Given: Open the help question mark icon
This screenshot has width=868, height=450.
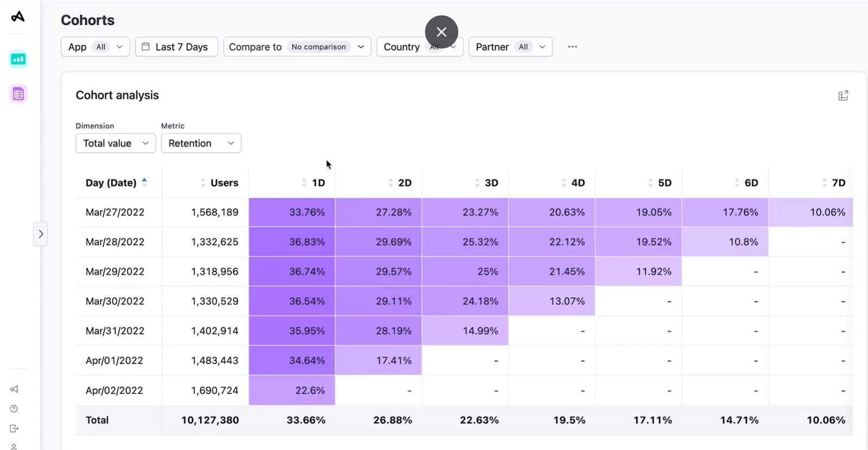Looking at the screenshot, I should coord(14,409).
